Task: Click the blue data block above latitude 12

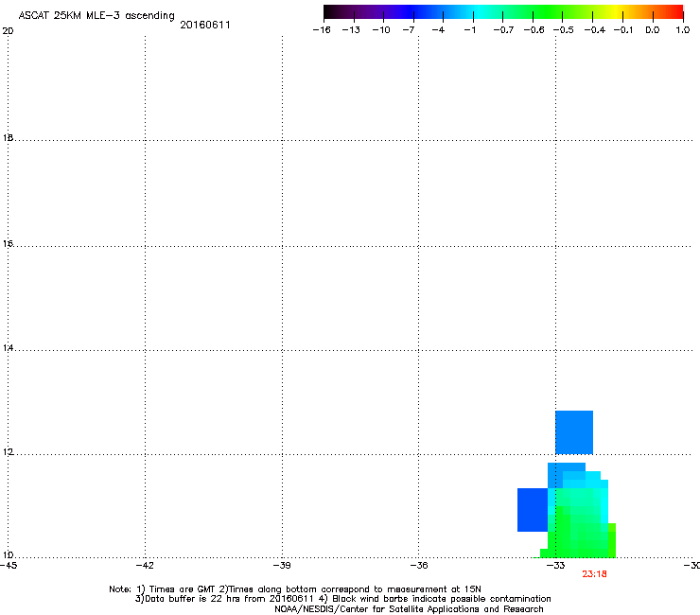Action: (574, 432)
